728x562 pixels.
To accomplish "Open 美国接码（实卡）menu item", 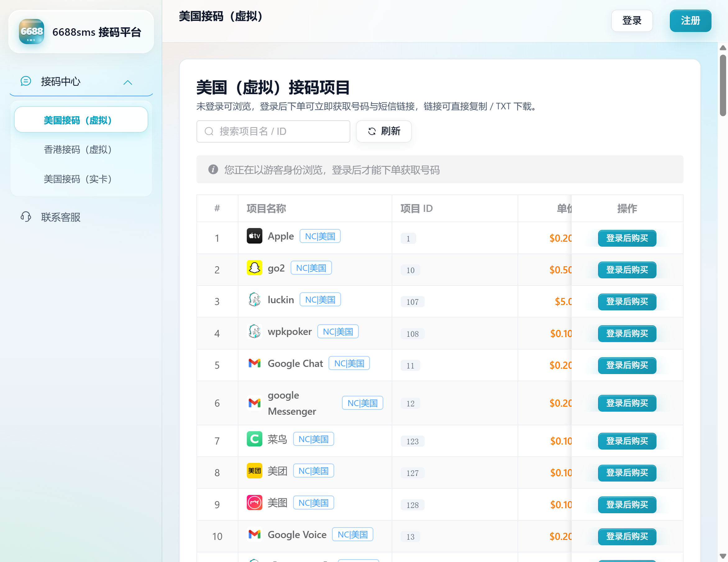I will 81,179.
